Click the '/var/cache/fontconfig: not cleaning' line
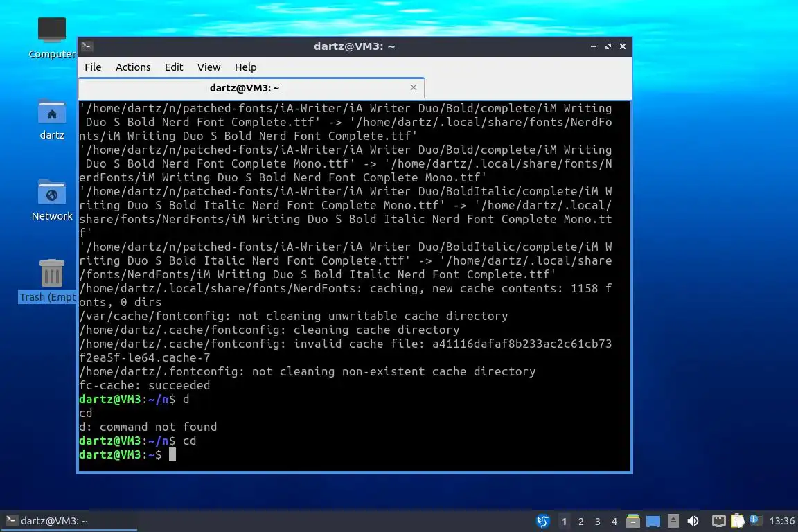The height and width of the screenshot is (532, 798). coord(294,316)
